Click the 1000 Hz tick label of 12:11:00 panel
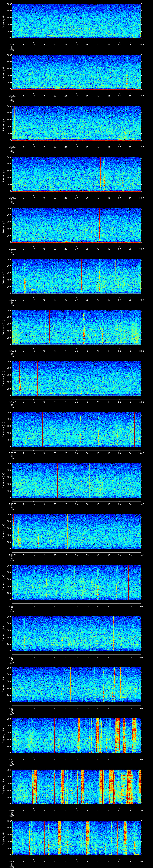This screenshot has width=153, height=868. pyautogui.click(x=8, y=515)
